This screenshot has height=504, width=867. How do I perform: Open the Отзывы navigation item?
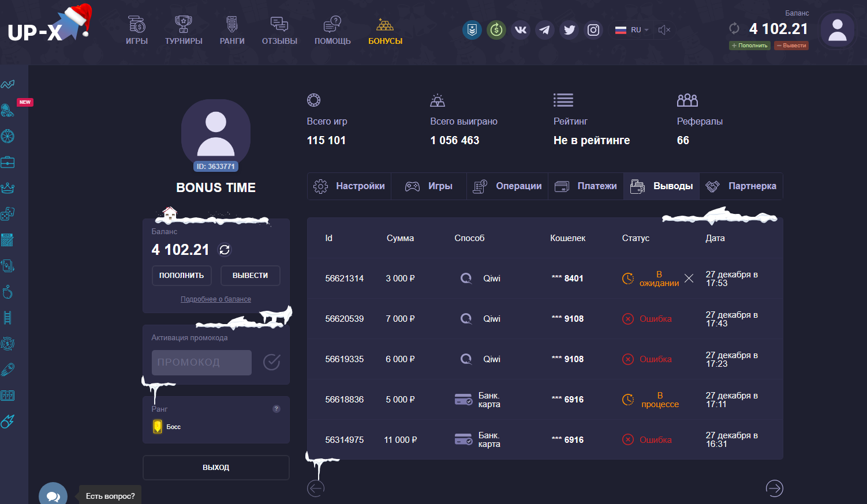[279, 31]
